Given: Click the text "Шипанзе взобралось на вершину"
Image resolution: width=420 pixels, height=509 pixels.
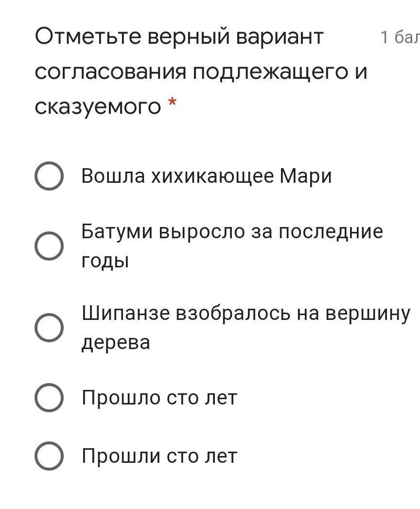Looking at the screenshot, I should tap(246, 313).
